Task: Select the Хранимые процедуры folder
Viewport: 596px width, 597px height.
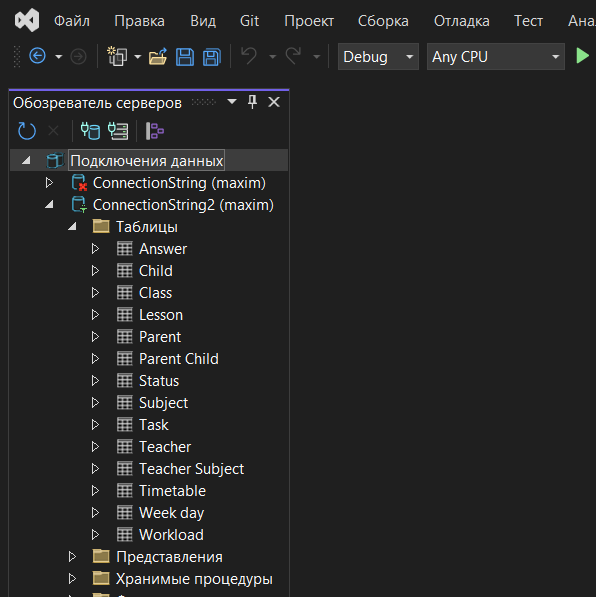Action: (x=194, y=579)
